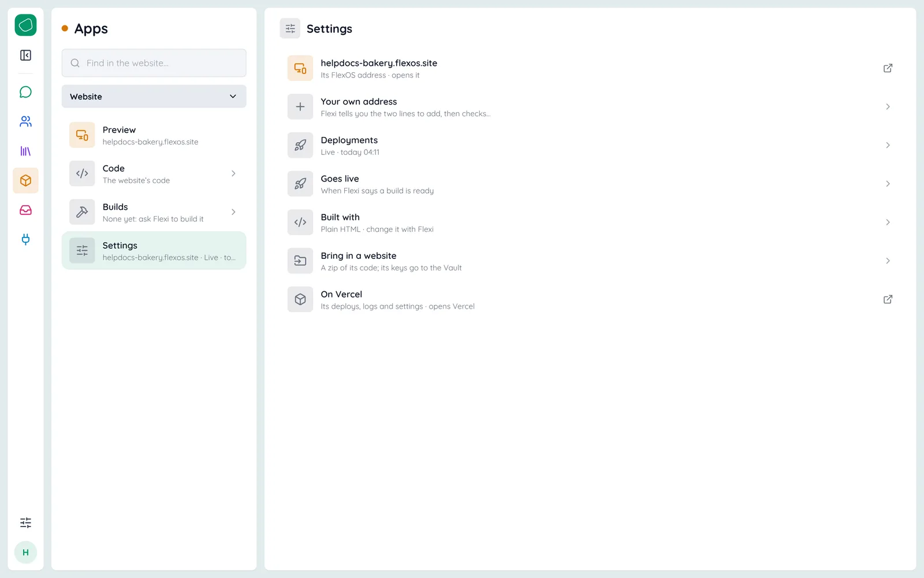Click the rocket icon beside Goes live
This screenshot has width=924, height=578.
click(x=300, y=184)
